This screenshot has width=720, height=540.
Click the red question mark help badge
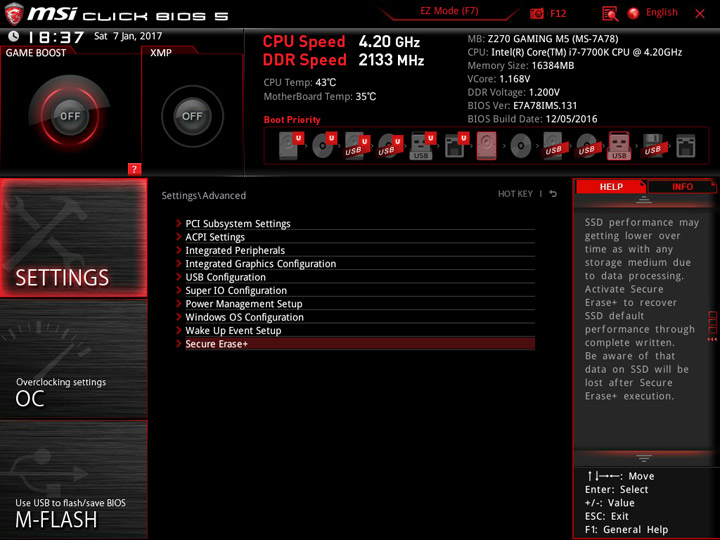click(134, 169)
